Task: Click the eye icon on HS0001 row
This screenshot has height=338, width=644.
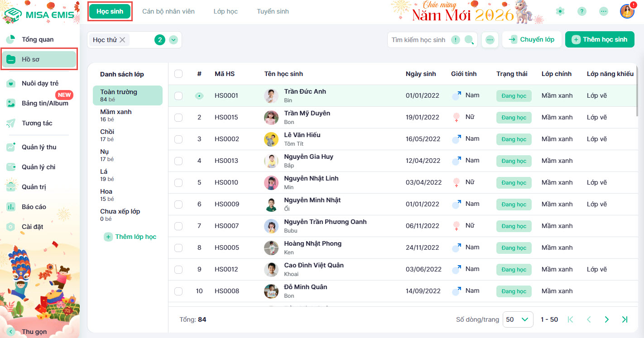Action: point(199,96)
